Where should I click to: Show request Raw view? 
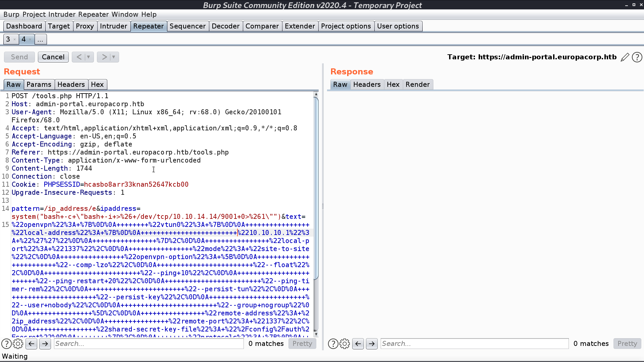click(13, 84)
